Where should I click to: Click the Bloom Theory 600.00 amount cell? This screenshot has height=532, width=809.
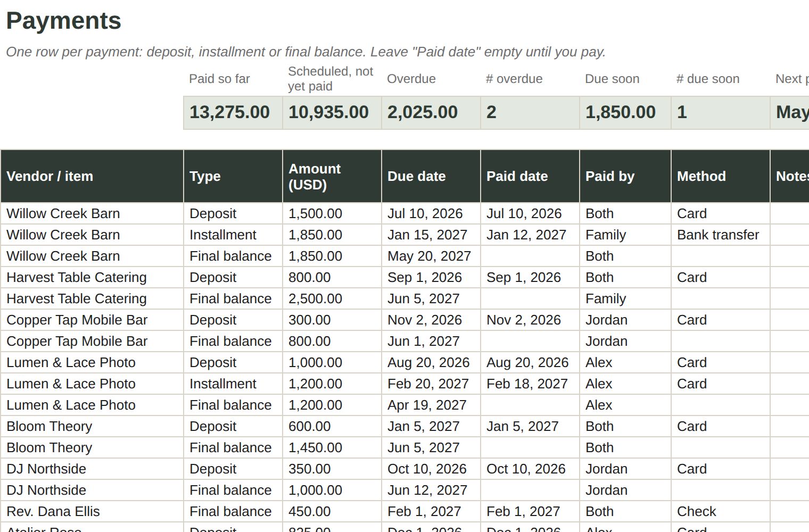332,426
